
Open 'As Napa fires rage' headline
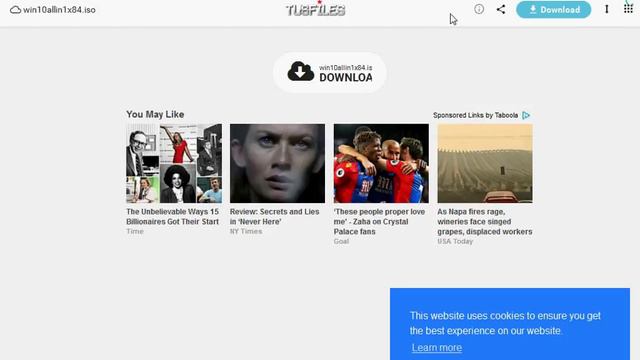coord(484,222)
